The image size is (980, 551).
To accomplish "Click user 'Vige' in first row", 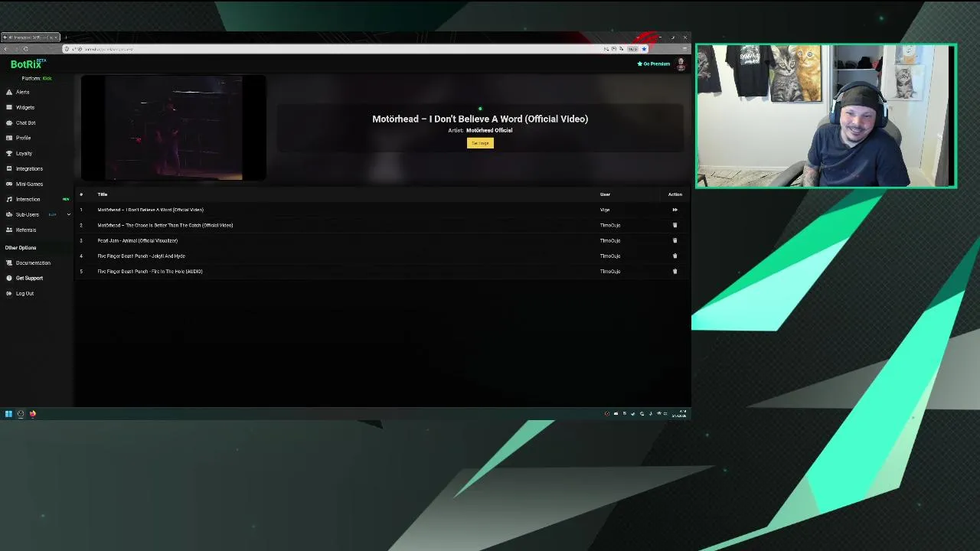I will (605, 210).
